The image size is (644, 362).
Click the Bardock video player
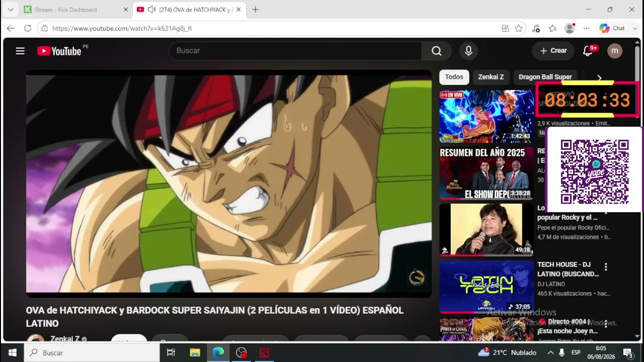coord(229,184)
